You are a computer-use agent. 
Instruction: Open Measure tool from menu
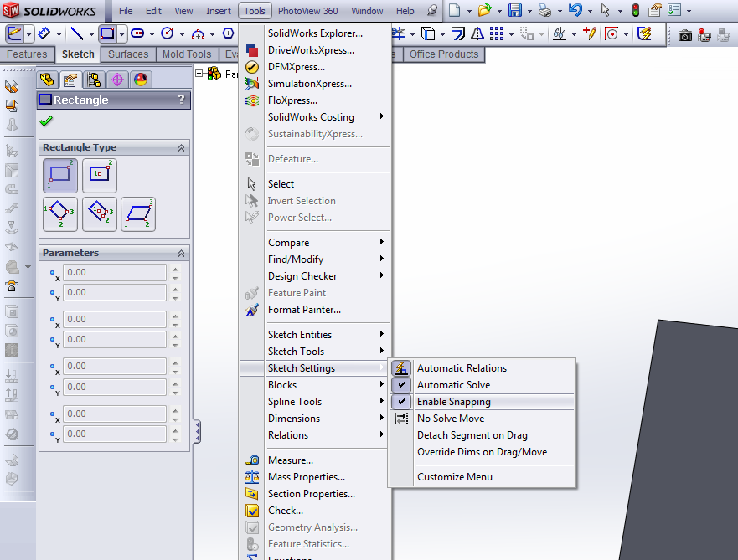pos(291,460)
